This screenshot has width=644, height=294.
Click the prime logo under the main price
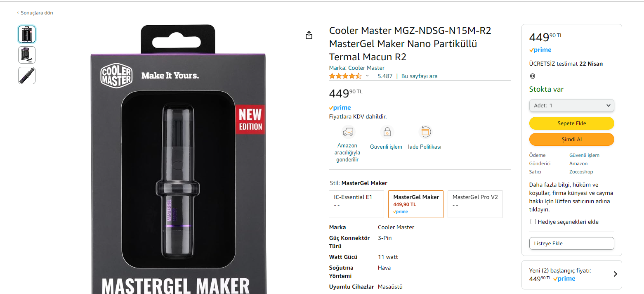click(x=340, y=108)
